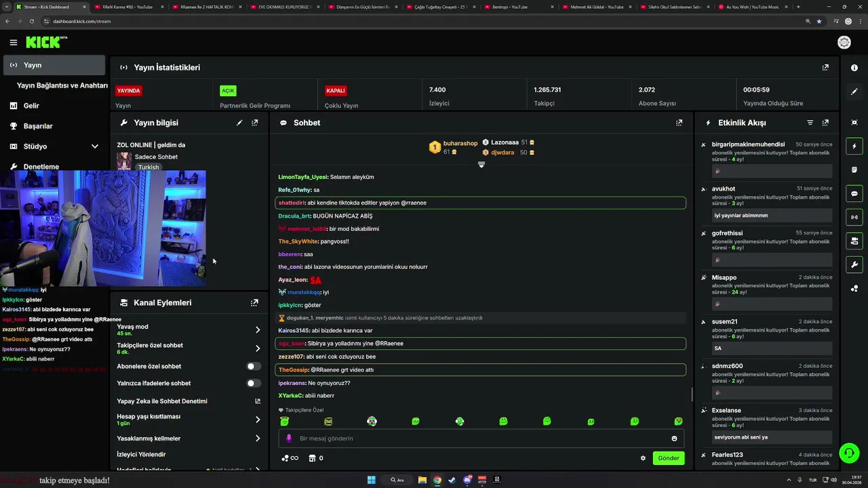Pop out the Etkinlik Akışı panel
The image size is (868, 488).
[x=825, y=123]
